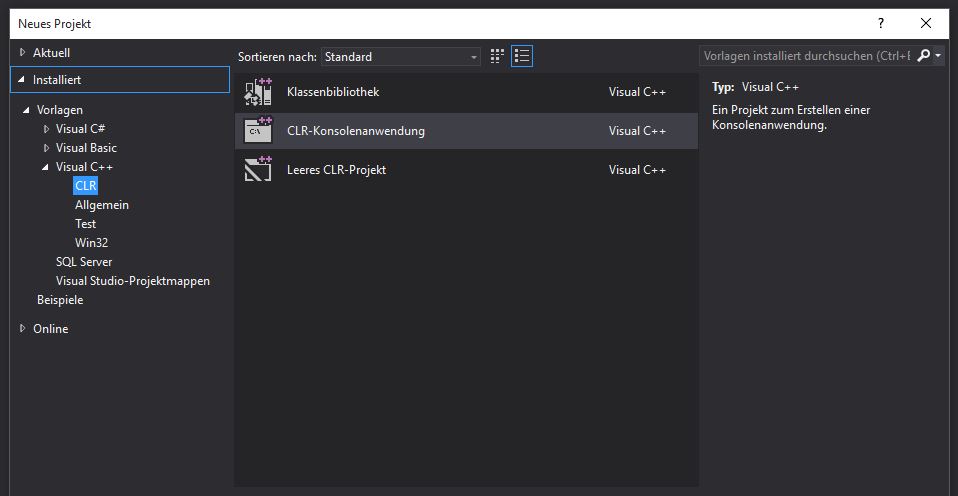Select the CLR-Konsolenanwendung template name
This screenshot has width=958, height=496.
point(356,131)
